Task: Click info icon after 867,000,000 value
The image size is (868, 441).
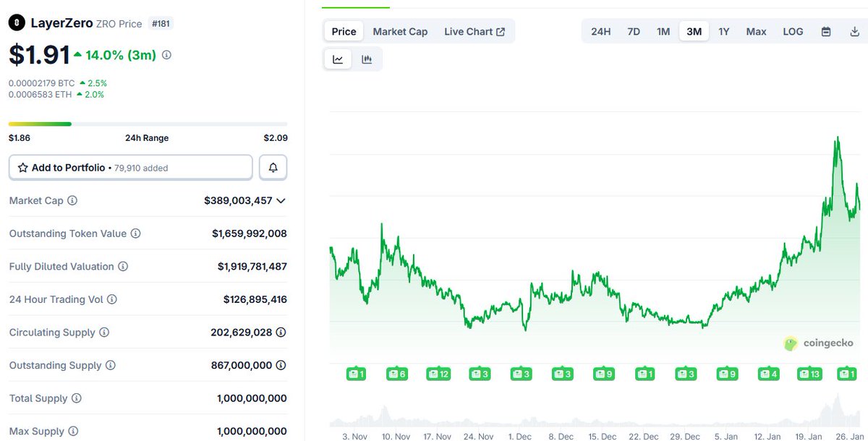Action: tap(281, 365)
